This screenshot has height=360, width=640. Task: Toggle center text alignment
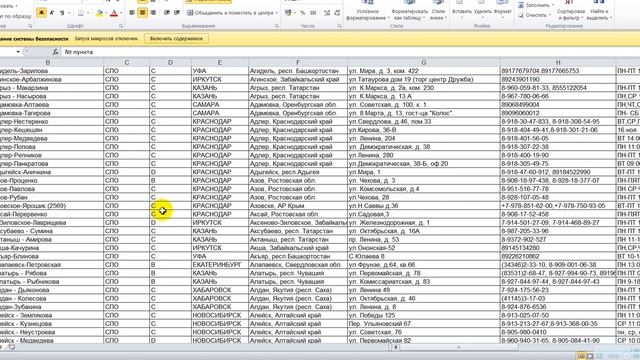[x=142, y=13]
